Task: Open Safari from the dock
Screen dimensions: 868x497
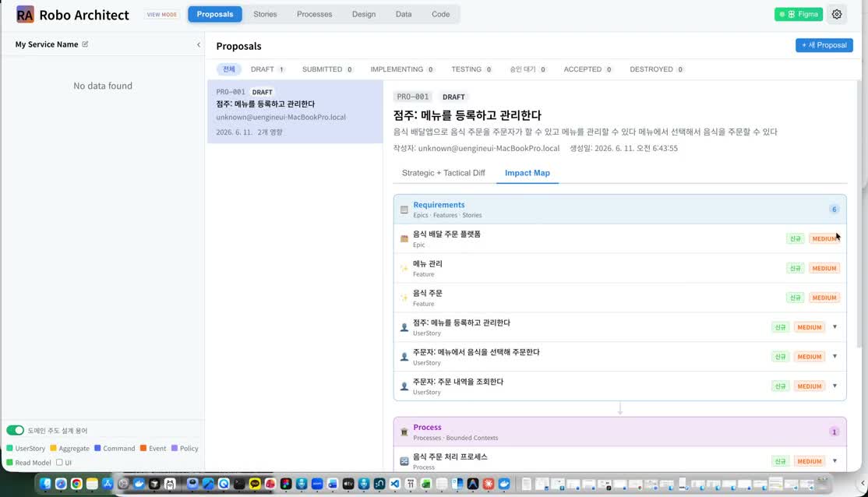Action: pyautogui.click(x=60, y=484)
